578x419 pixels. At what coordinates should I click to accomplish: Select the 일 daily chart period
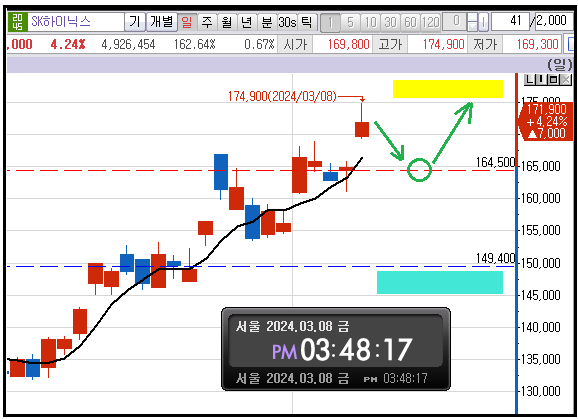click(187, 22)
